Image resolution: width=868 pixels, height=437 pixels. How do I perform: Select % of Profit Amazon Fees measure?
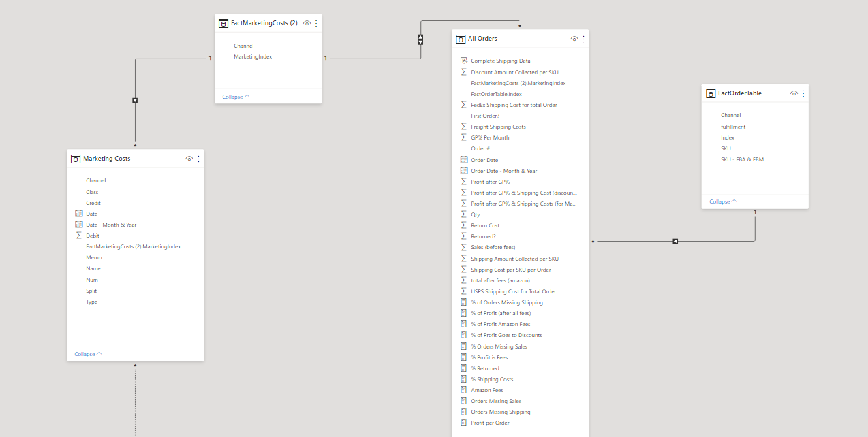pos(501,324)
